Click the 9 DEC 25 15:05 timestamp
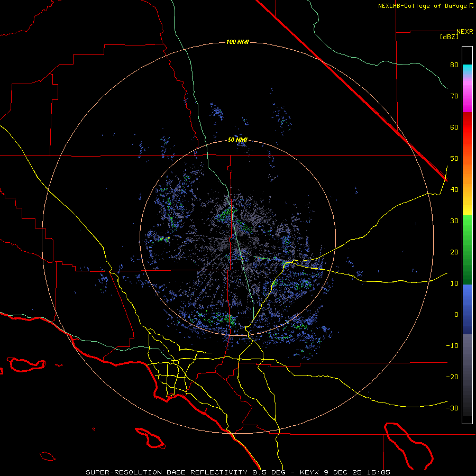Image resolution: width=476 pixels, height=476 pixels. pos(357,472)
